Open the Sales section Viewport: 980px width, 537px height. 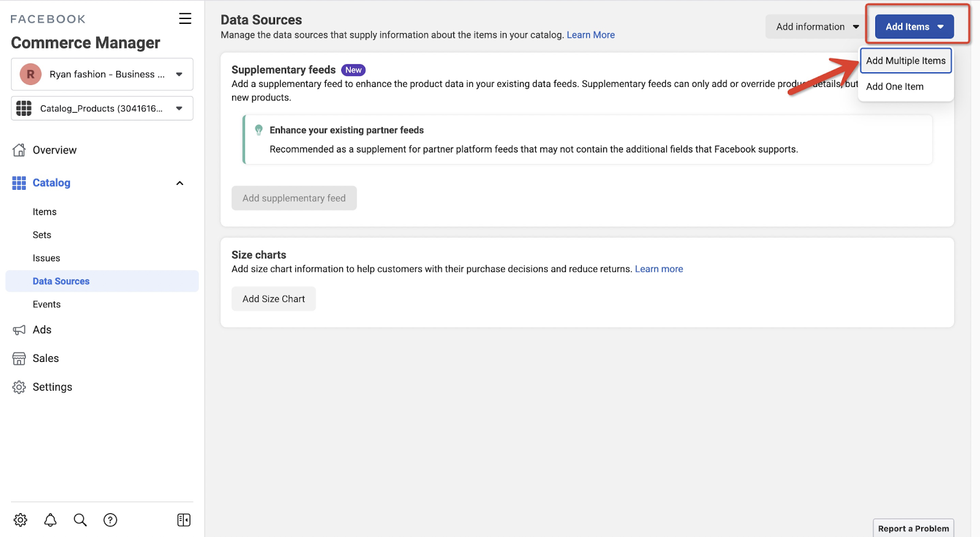46,359
